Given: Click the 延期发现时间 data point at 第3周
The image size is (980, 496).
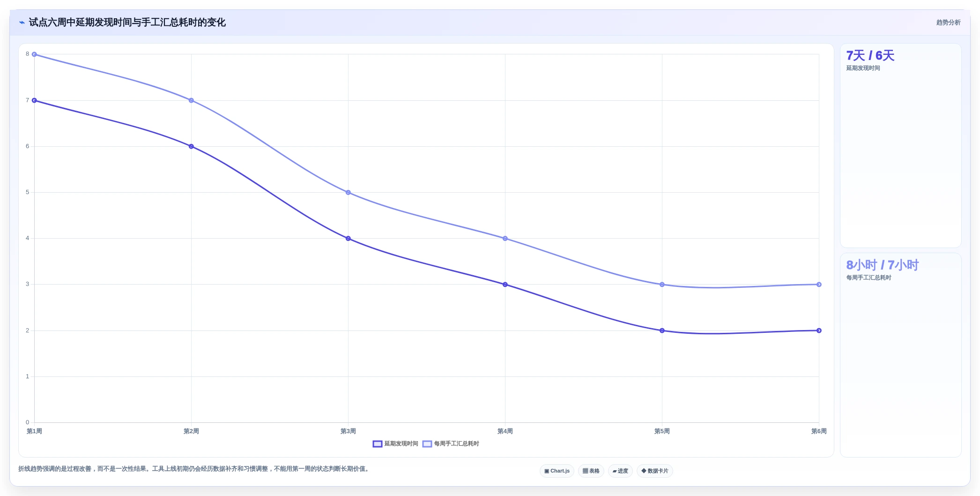Looking at the screenshot, I should (x=348, y=239).
